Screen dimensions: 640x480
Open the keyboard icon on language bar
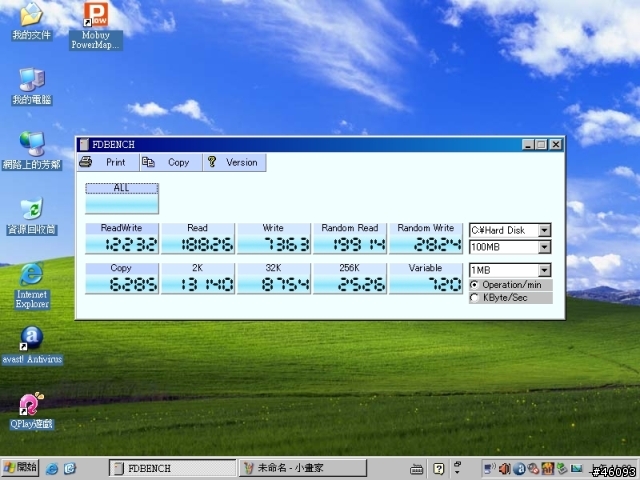416,469
